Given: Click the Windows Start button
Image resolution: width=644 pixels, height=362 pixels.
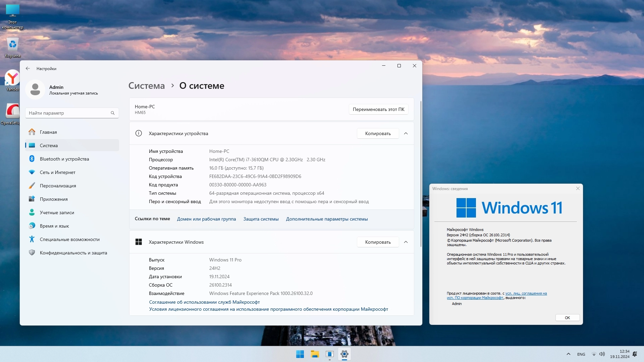Looking at the screenshot, I should click(x=300, y=354).
